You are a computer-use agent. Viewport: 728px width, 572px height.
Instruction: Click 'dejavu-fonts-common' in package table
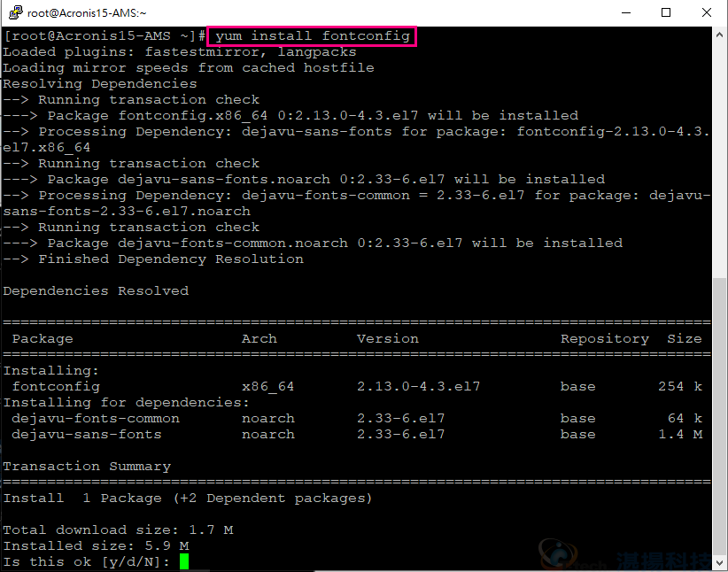[96, 418]
